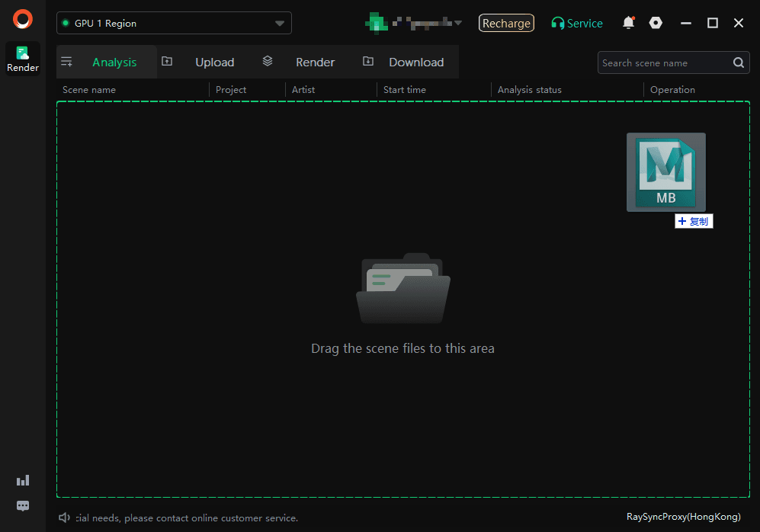The width and height of the screenshot is (760, 532).
Task: Switch to the Analysis tab
Action: (114, 62)
